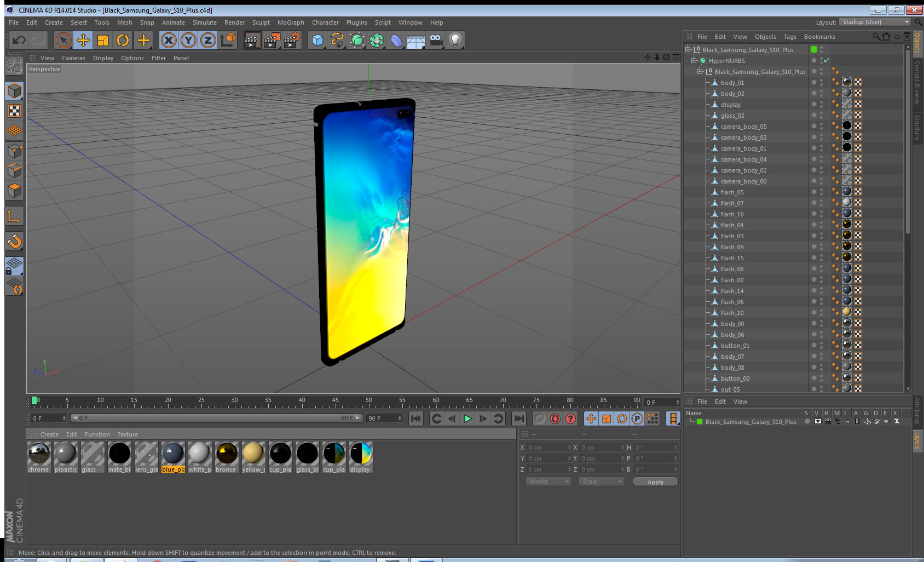Activate the Scale tool

[x=103, y=40]
